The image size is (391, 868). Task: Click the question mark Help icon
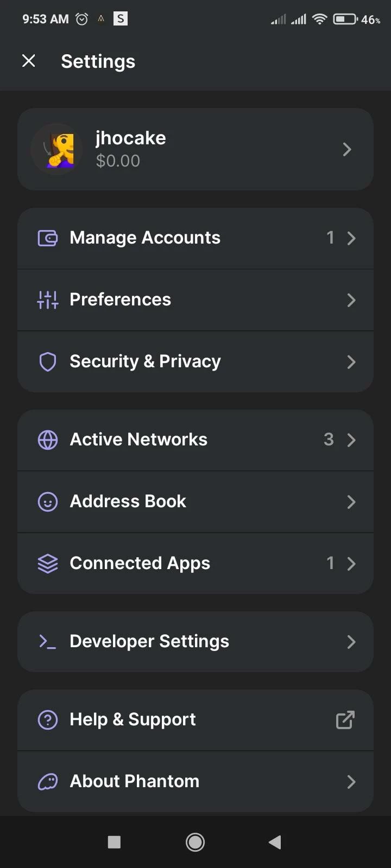coord(48,720)
